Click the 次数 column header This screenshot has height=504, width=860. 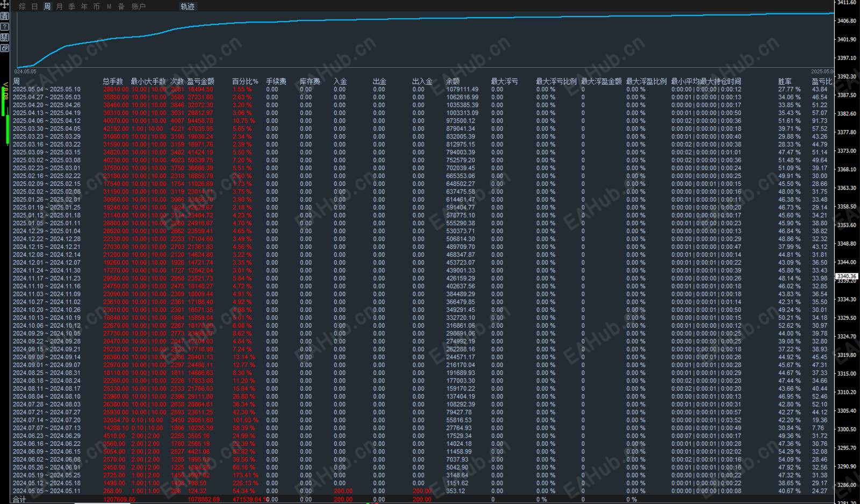point(177,81)
